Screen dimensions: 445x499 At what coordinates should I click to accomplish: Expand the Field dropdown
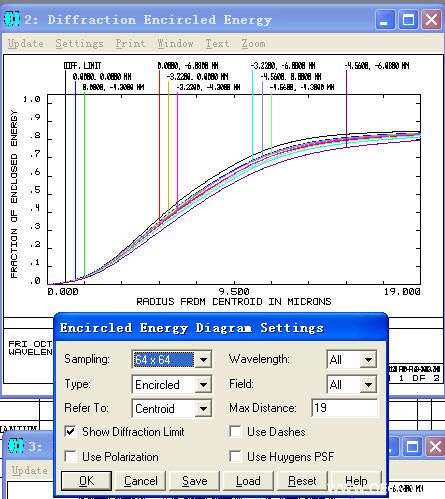(368, 384)
